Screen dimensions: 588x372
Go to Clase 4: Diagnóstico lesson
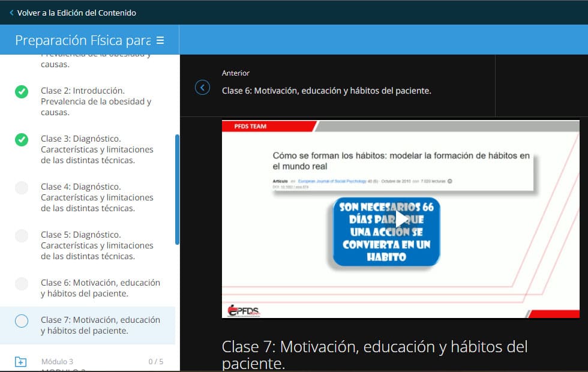(x=97, y=197)
